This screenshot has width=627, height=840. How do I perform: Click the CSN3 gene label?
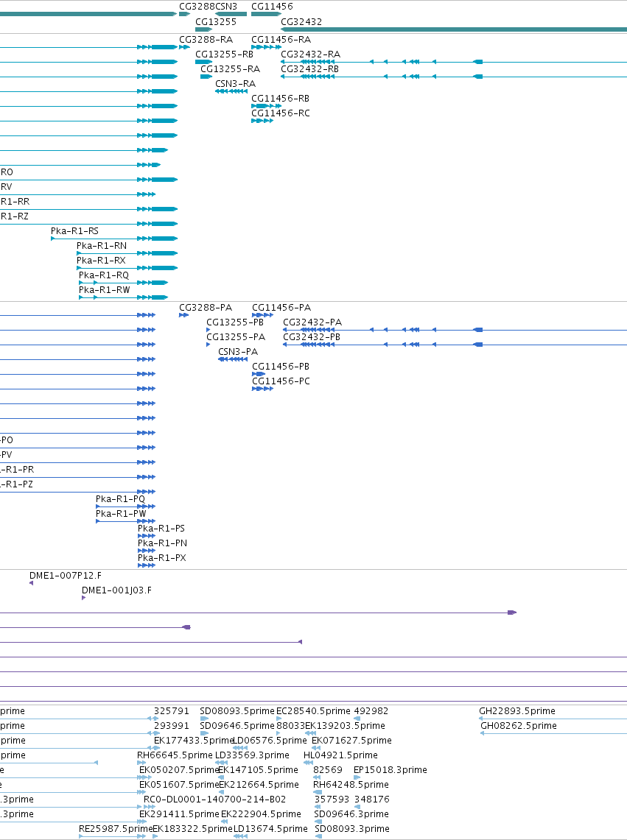point(226,7)
